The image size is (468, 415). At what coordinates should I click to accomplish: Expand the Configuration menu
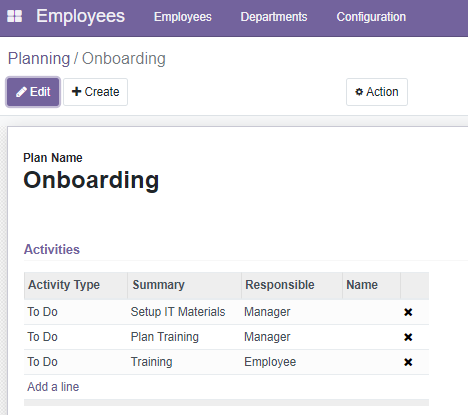371,17
